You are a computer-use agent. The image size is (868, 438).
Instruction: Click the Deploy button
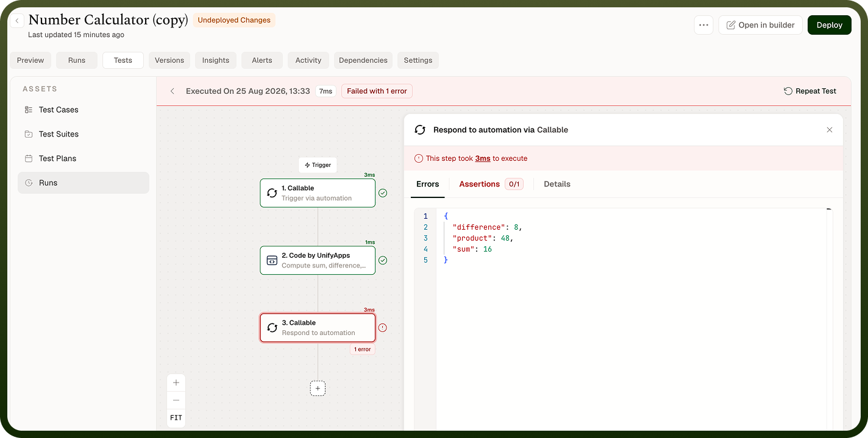coord(829,25)
